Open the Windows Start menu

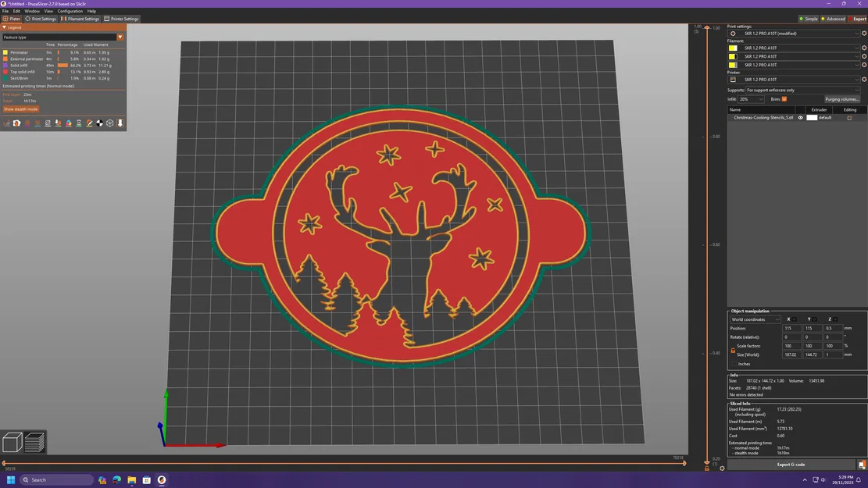click(x=10, y=479)
